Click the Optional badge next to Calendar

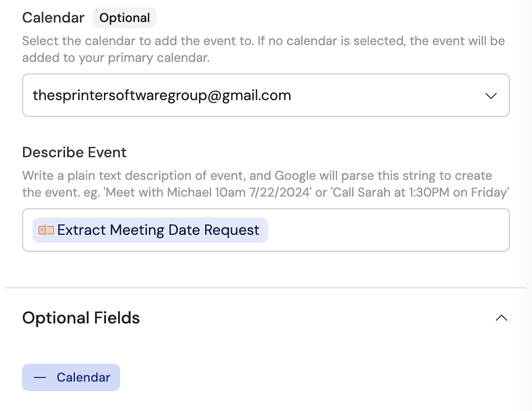124,17
